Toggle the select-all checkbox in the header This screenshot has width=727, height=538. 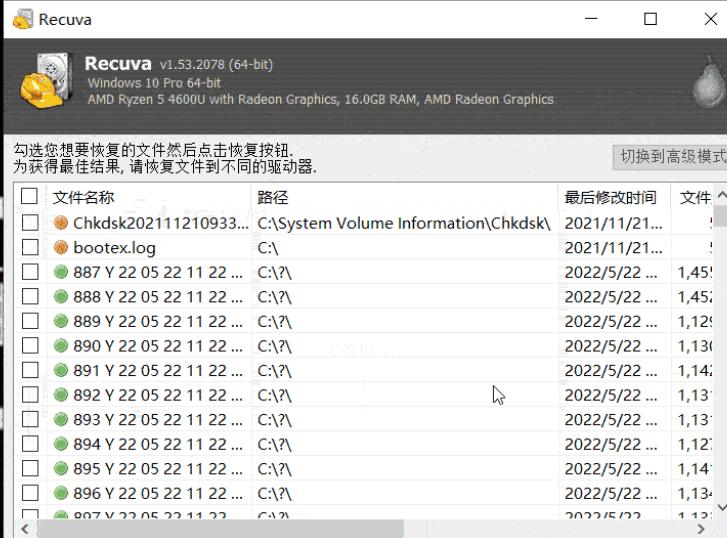pos(29,197)
